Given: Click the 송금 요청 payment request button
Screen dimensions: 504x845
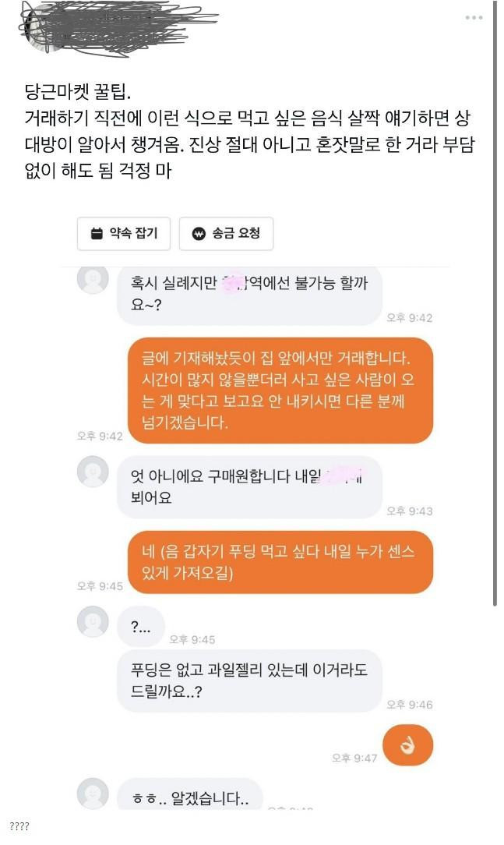Looking at the screenshot, I should tap(226, 233).
